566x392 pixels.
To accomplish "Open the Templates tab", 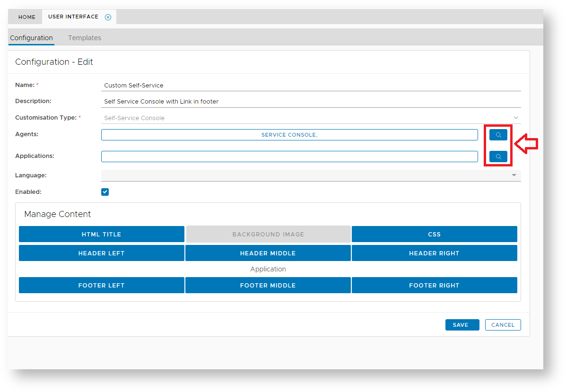I will tap(85, 38).
